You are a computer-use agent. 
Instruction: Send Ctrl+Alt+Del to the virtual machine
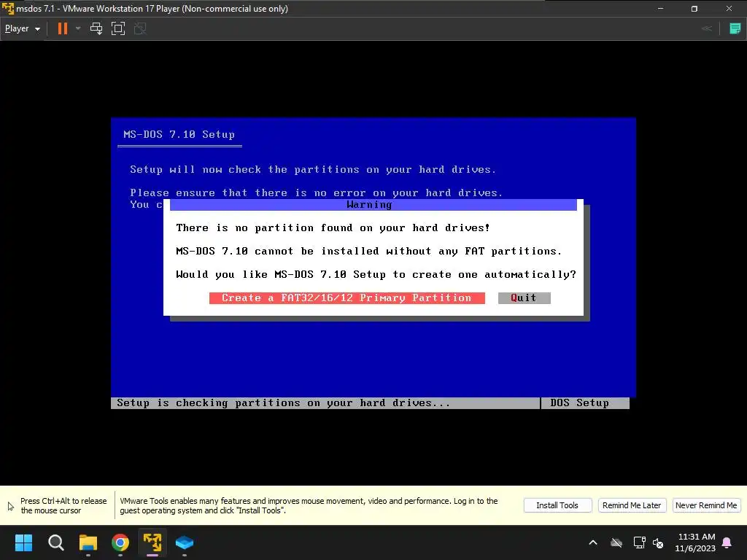(96, 28)
